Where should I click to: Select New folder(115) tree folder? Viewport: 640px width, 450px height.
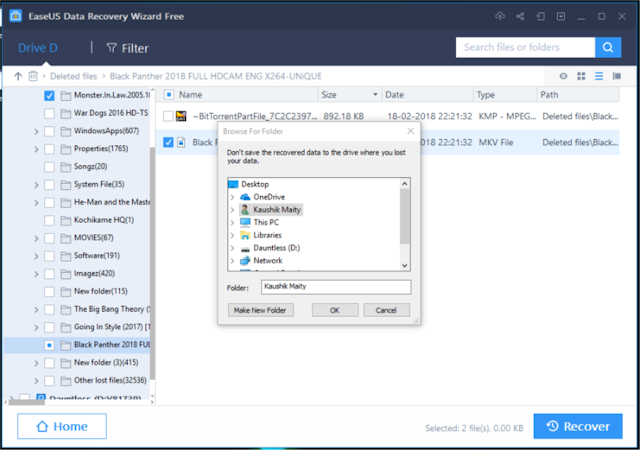[x=100, y=292]
